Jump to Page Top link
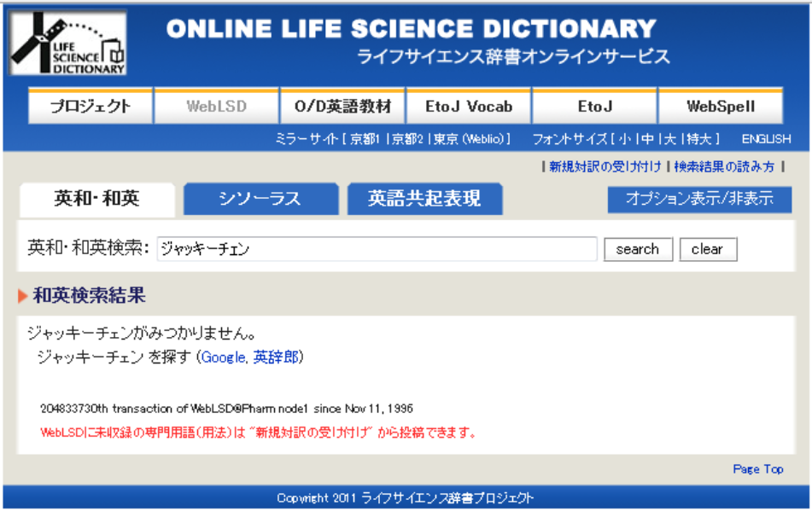 coord(757,469)
